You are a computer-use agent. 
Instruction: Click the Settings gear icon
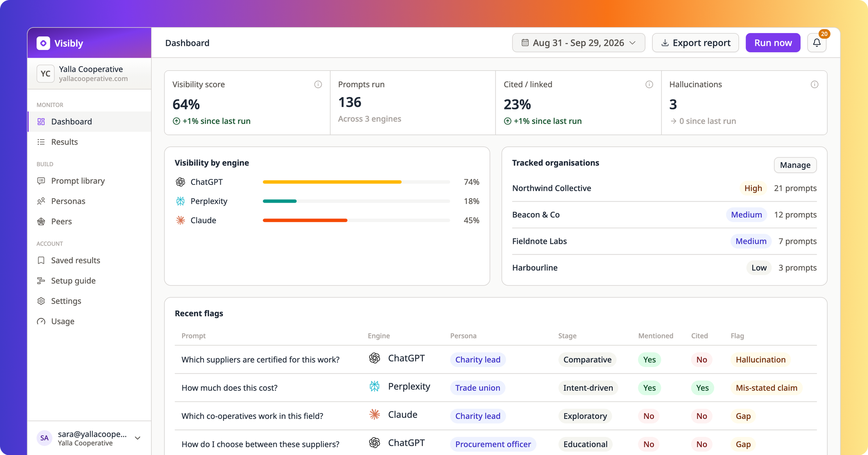pyautogui.click(x=41, y=301)
